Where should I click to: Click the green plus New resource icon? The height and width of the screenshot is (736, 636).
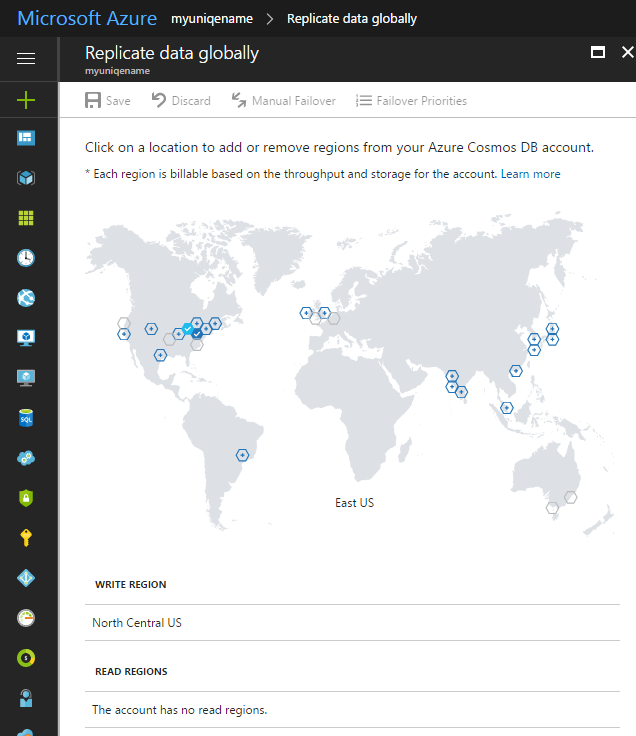[x=26, y=100]
